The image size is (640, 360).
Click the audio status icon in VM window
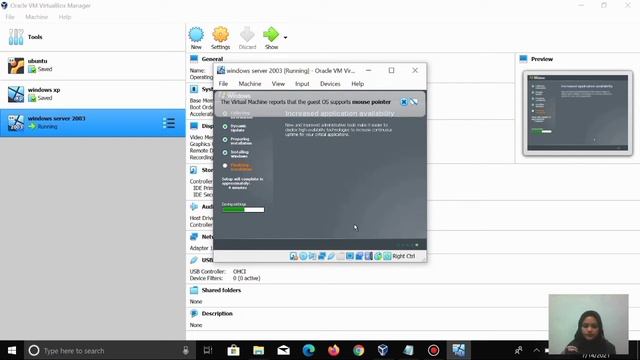click(312, 256)
